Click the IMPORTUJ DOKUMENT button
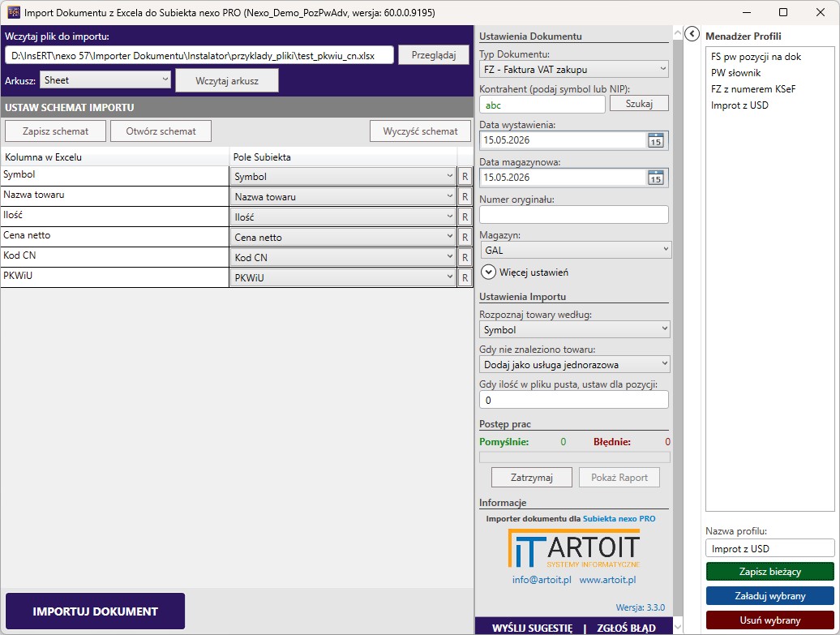The height and width of the screenshot is (635, 840). click(x=96, y=611)
